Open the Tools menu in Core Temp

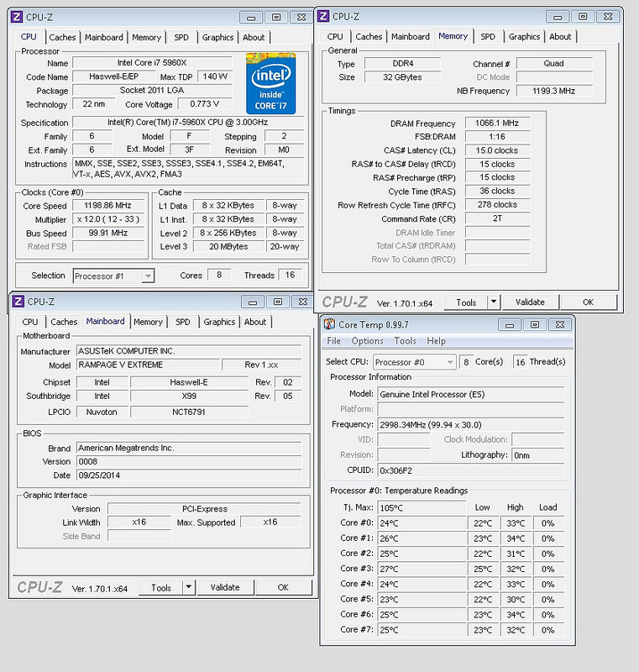click(x=406, y=341)
